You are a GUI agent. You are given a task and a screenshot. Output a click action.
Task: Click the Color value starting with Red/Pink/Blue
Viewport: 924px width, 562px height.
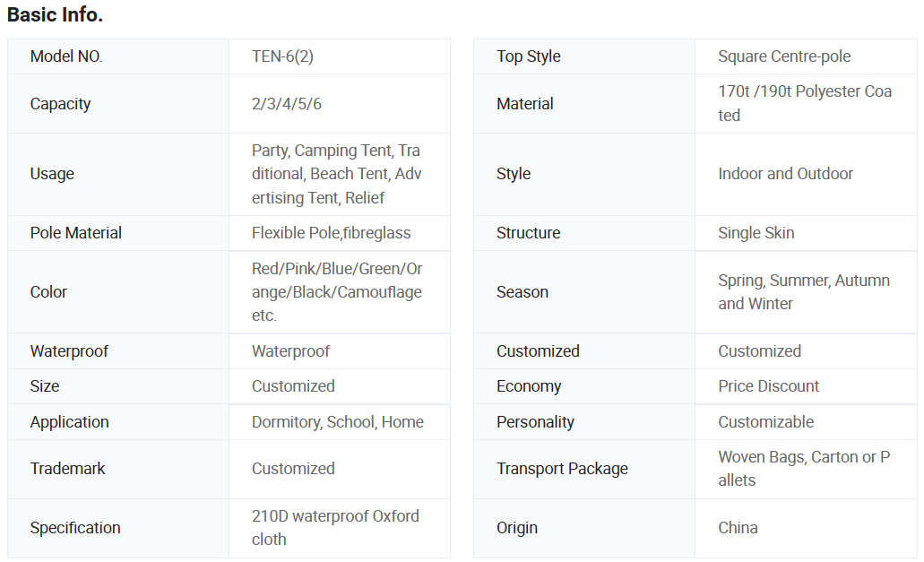pos(337,292)
